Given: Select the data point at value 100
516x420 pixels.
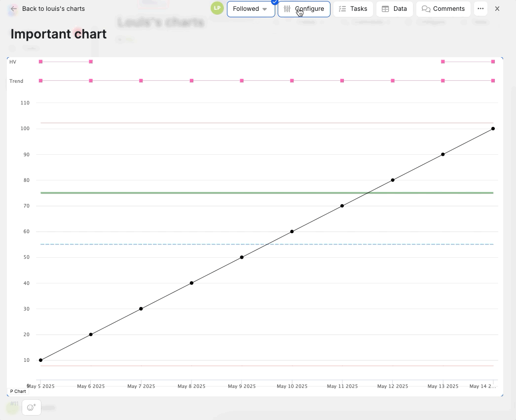Looking at the screenshot, I should click(493, 129).
